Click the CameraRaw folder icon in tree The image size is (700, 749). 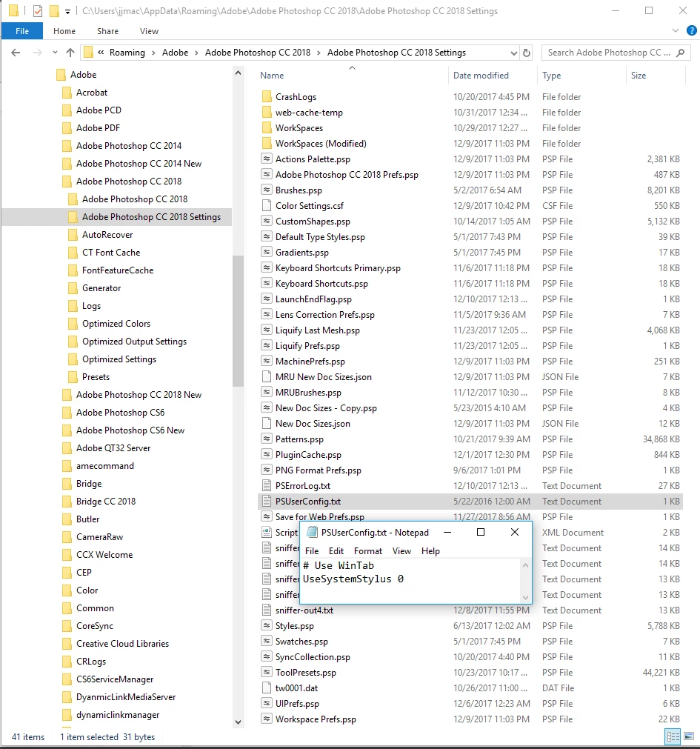67,537
